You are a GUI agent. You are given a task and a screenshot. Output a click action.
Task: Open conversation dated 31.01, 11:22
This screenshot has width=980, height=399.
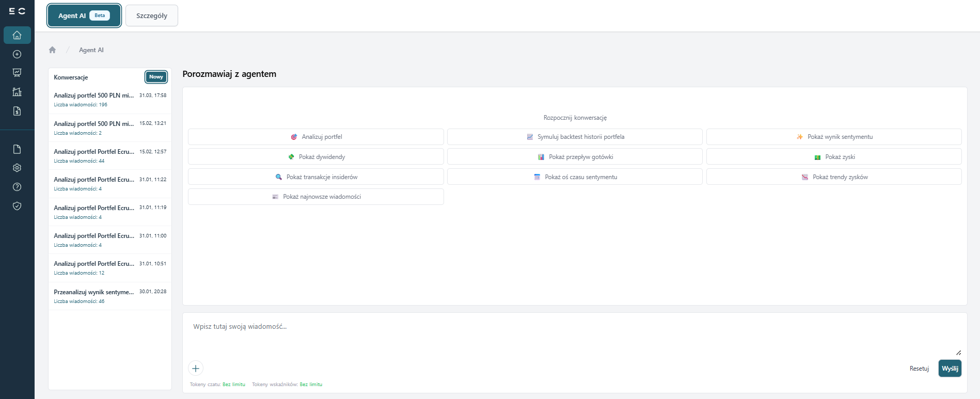110,184
